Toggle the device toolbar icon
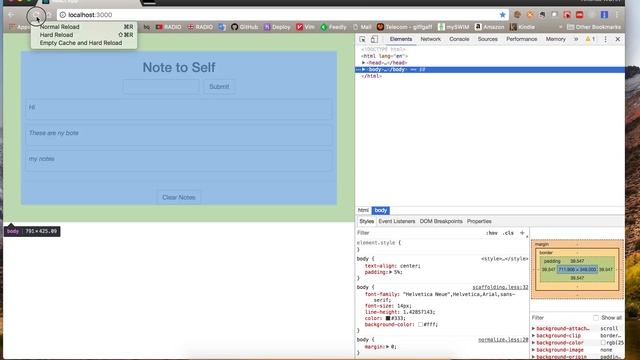 [374, 39]
